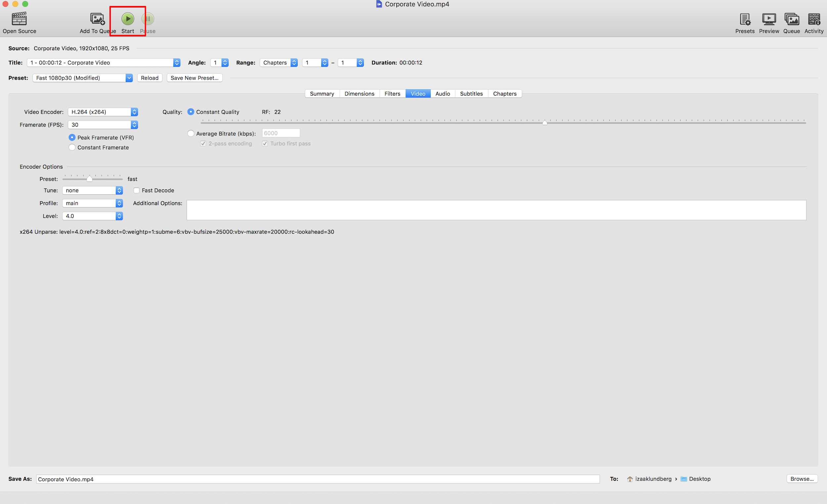Switch to the Chapters tab
The image size is (827, 504).
click(505, 94)
